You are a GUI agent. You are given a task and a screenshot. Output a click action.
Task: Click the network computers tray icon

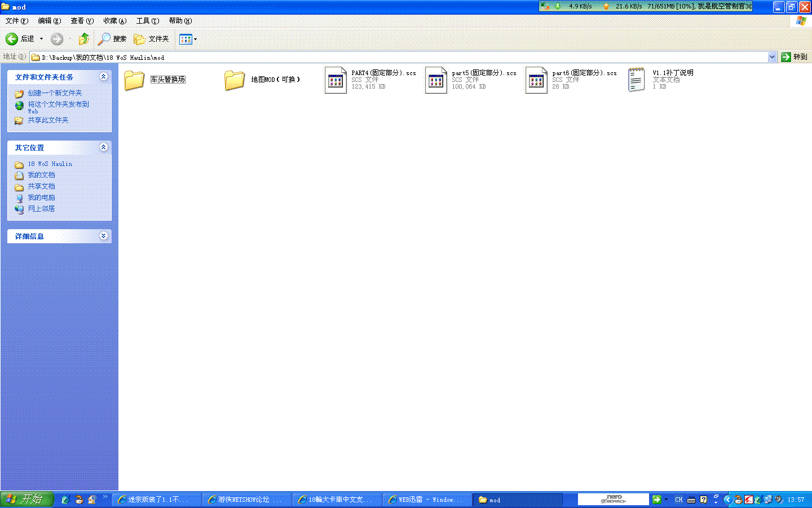pyautogui.click(x=768, y=500)
